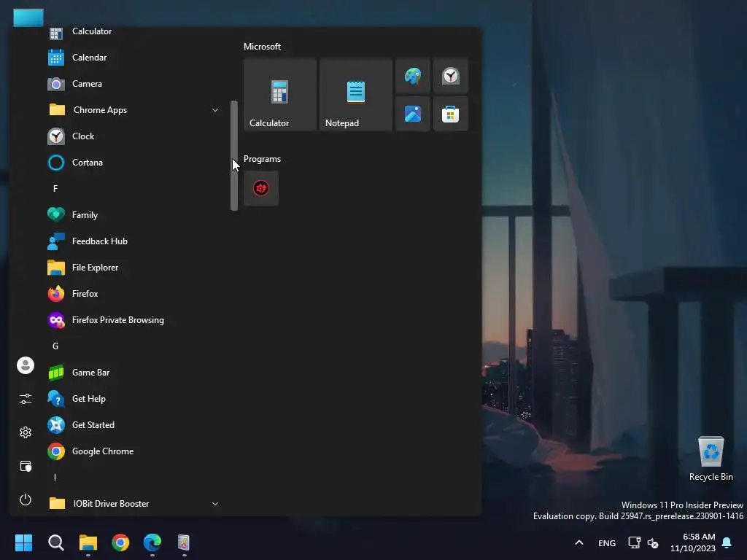
Task: Launch Cortana from the app list
Action: click(134, 163)
